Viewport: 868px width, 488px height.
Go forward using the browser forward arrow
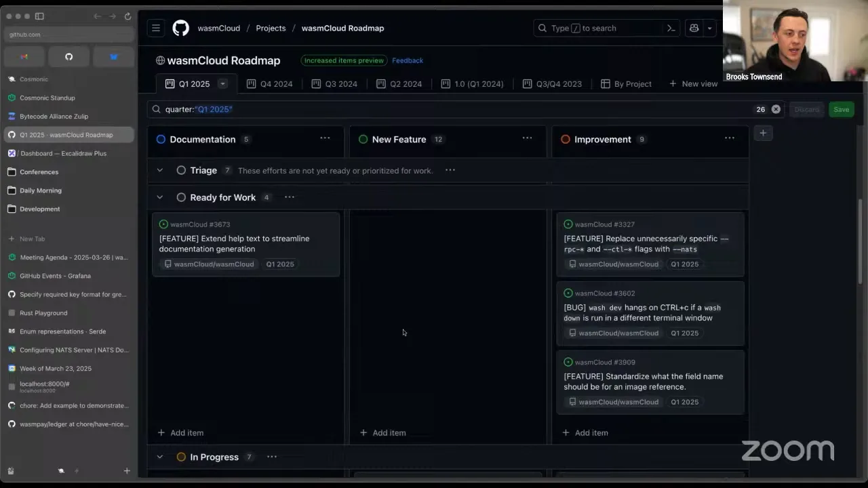pyautogui.click(x=112, y=16)
